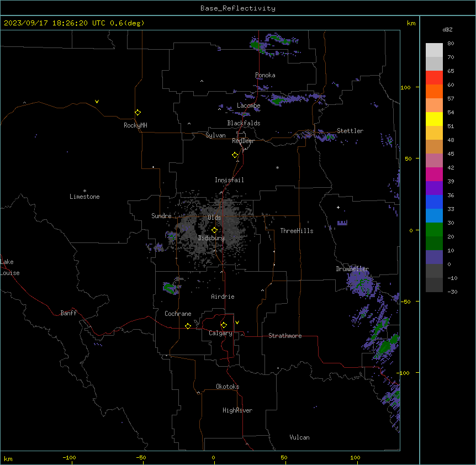Select the Didsbury city label

[x=211, y=238]
